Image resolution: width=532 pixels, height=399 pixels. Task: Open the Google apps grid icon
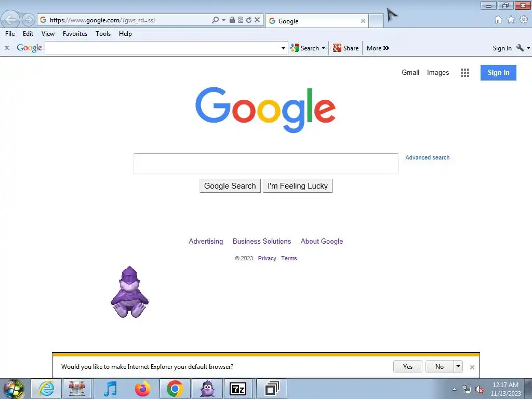tap(465, 73)
